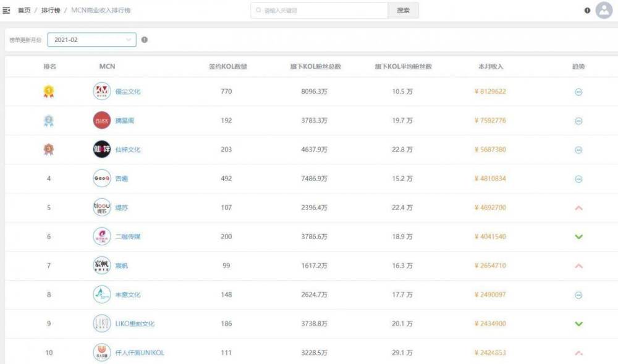Screen dimensions: 618x364
Task: Open 仙梓文化 MCN link
Action: [128, 150]
